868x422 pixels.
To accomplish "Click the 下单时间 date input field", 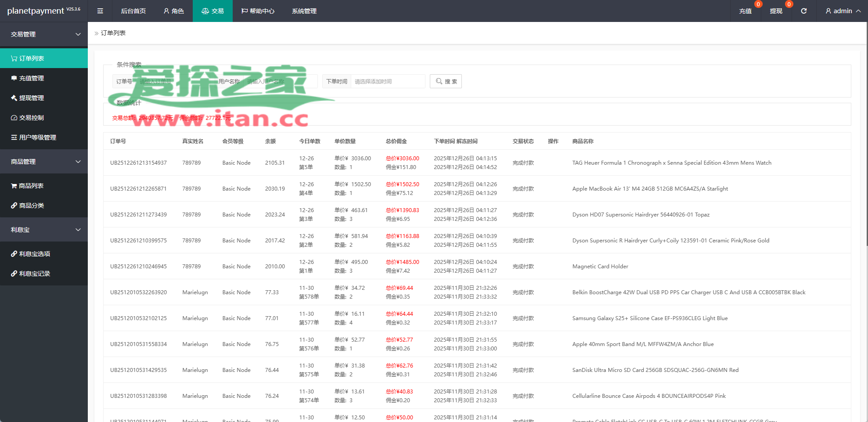I will (387, 81).
